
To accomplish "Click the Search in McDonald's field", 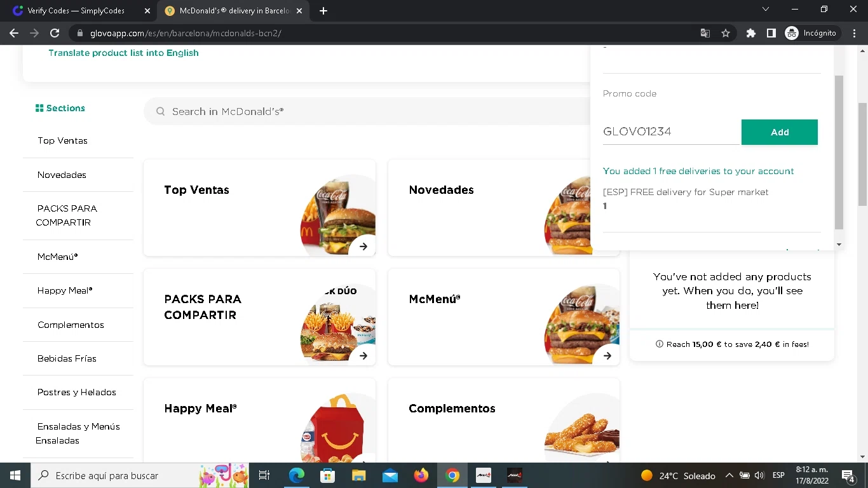I will click(x=367, y=111).
